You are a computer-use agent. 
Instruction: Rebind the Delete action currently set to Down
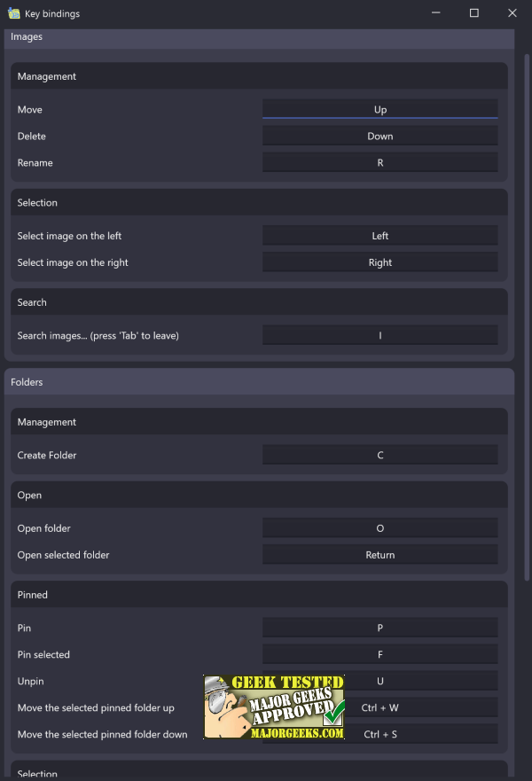point(379,135)
